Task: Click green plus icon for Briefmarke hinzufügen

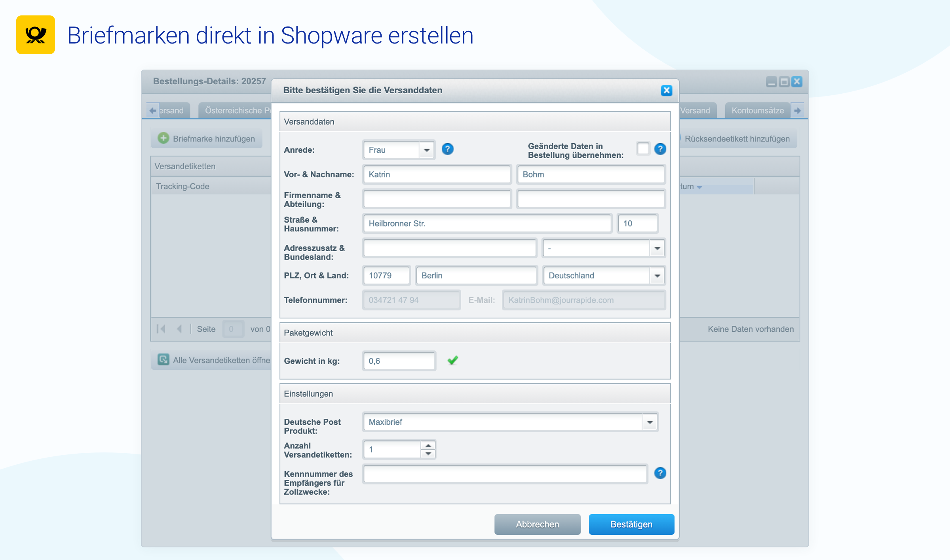Action: pos(163,138)
